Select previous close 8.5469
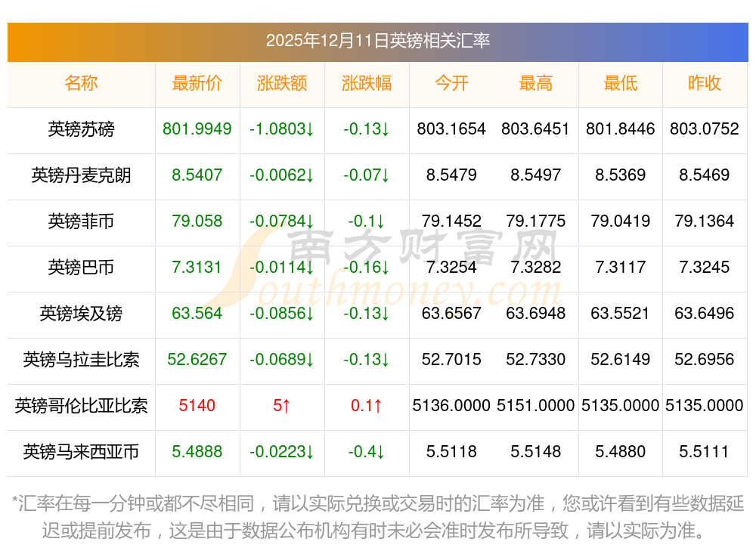This screenshot has height=554, width=756. (x=705, y=175)
